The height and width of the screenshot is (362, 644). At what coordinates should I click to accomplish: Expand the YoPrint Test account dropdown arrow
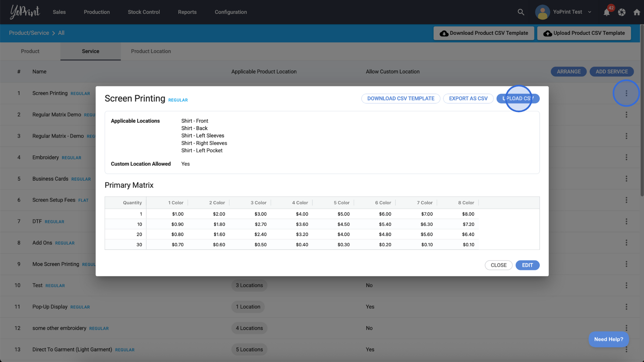click(590, 12)
